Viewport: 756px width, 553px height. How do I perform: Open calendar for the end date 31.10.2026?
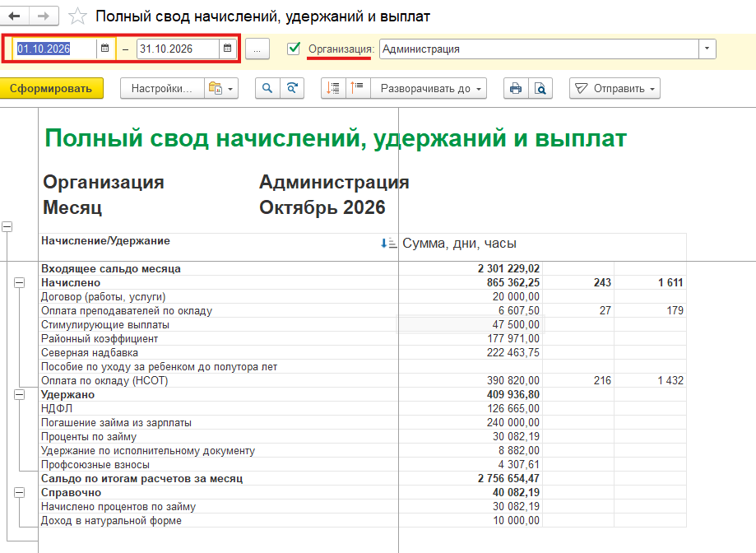(228, 49)
